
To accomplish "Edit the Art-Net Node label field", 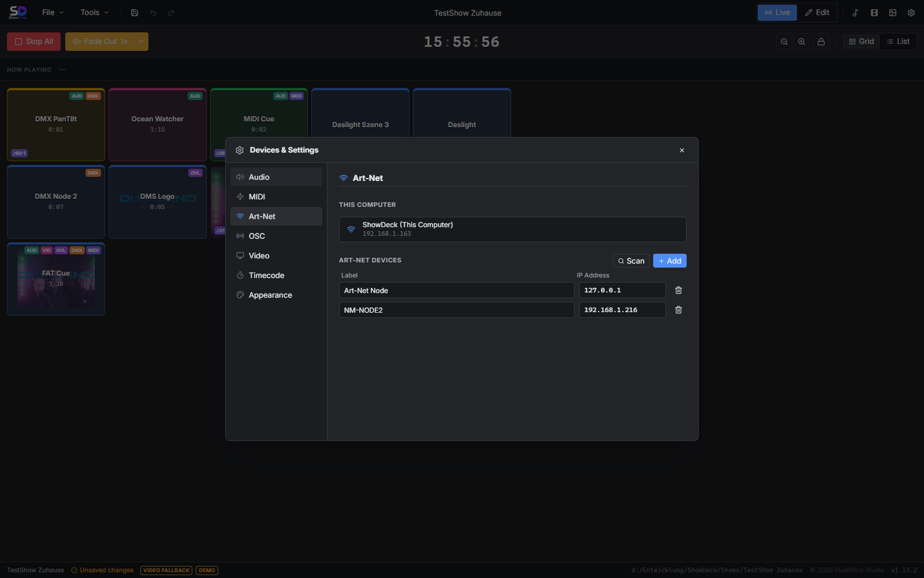I will 457,290.
